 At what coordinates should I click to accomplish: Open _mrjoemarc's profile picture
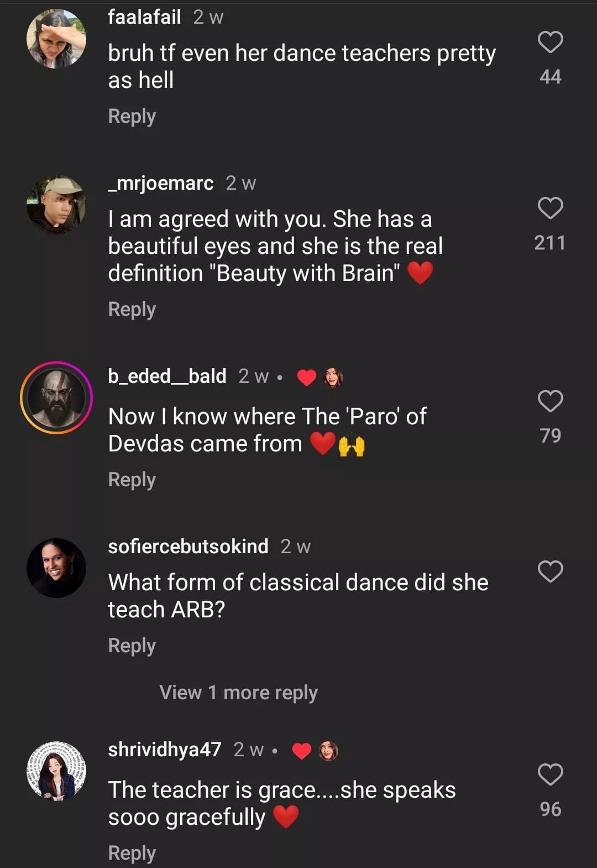pos(56,205)
